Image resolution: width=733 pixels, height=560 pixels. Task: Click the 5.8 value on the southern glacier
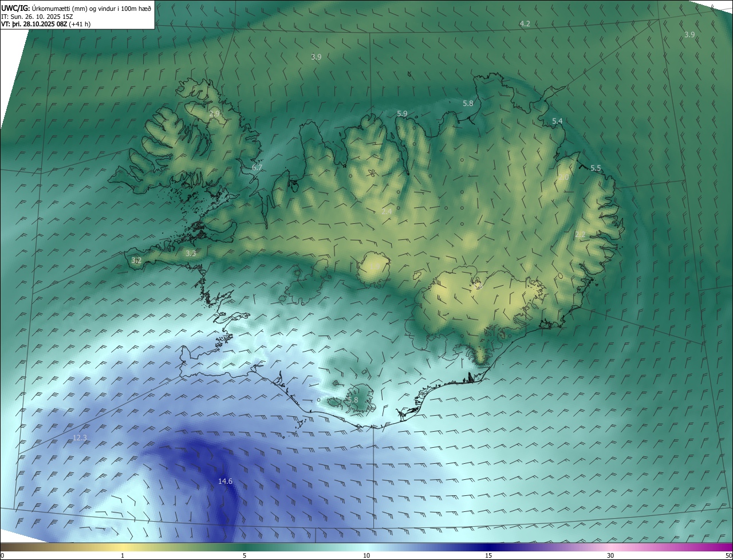coord(352,400)
